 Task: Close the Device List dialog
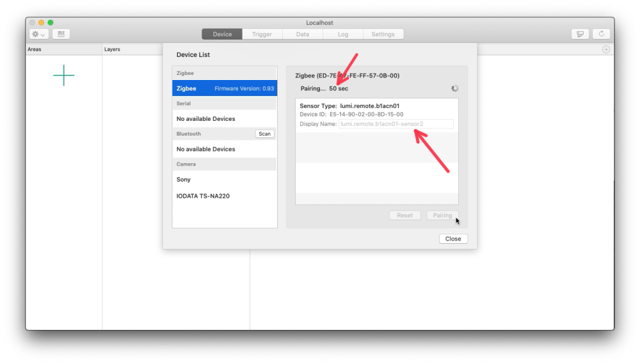click(453, 239)
